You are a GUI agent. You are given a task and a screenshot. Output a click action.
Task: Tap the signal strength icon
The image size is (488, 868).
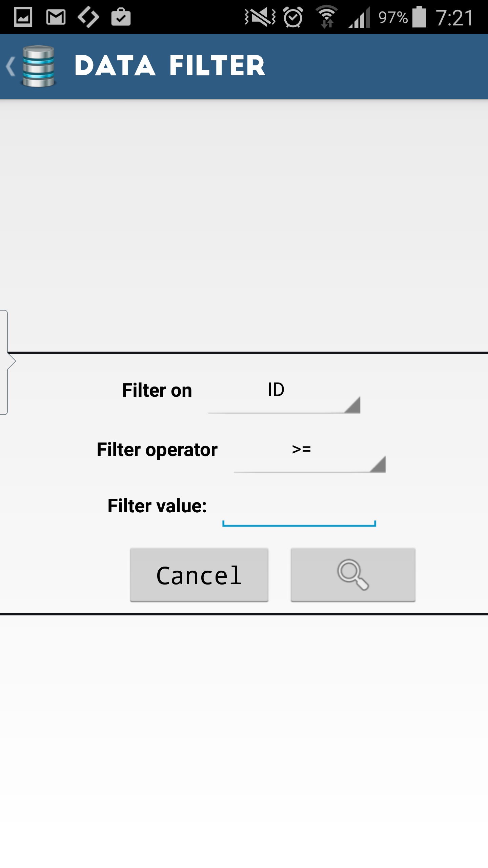tap(360, 18)
